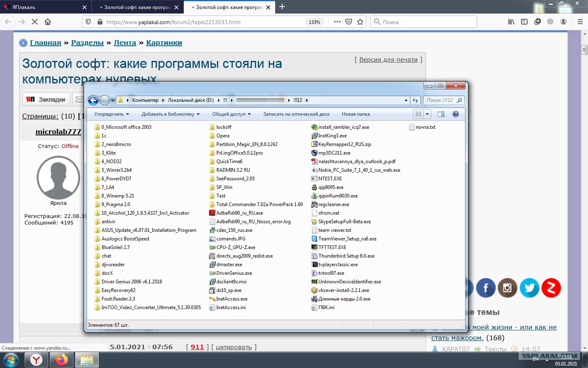
Task: Open Разделы breadcrumb link
Action: 87,43
